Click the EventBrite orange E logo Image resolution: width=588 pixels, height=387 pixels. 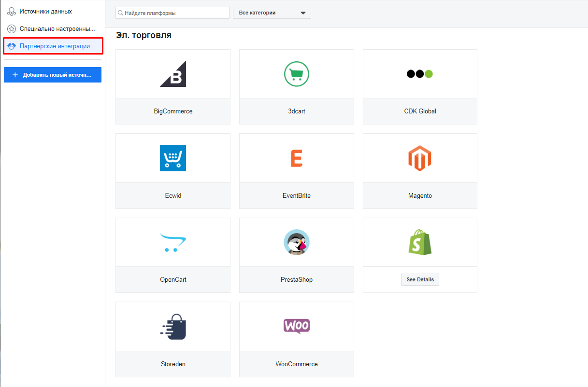click(x=296, y=158)
